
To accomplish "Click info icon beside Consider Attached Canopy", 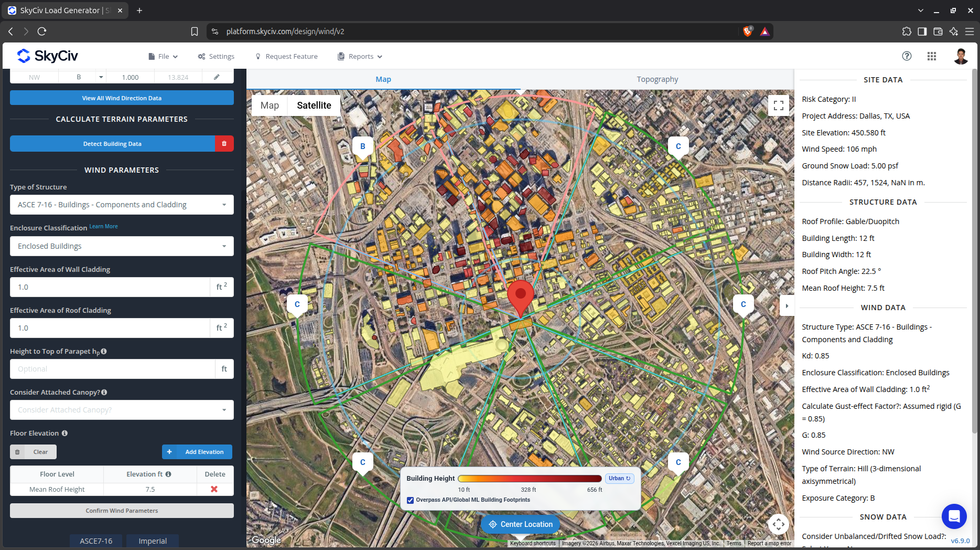I will coord(104,393).
